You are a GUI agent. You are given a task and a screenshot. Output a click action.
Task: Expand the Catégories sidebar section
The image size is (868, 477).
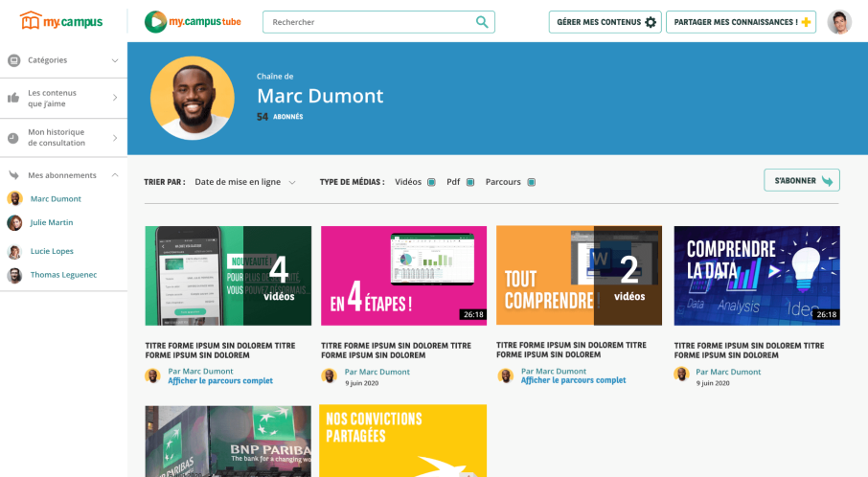63,60
